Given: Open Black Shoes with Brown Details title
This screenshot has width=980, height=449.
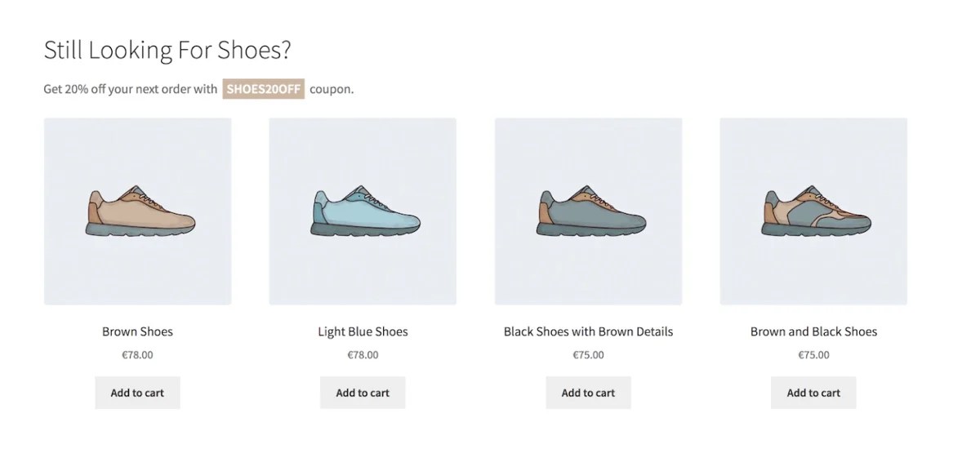Looking at the screenshot, I should (x=588, y=331).
